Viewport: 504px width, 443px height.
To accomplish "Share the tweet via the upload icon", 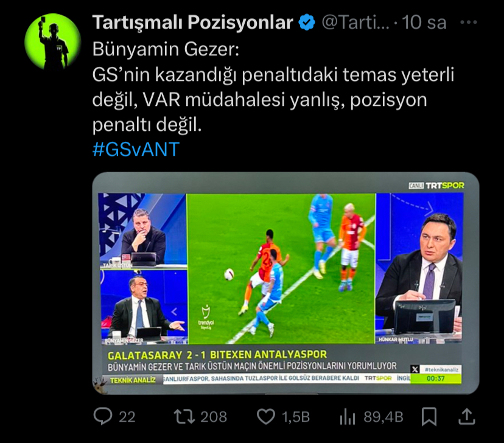I will (x=466, y=416).
